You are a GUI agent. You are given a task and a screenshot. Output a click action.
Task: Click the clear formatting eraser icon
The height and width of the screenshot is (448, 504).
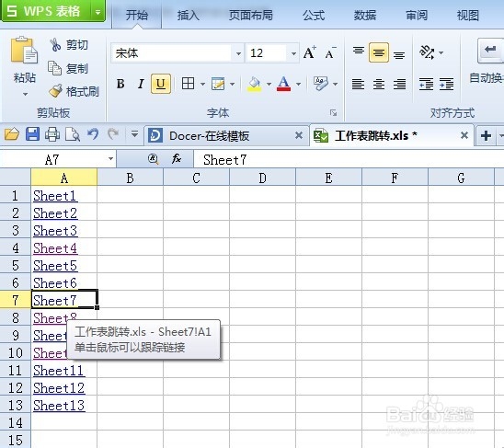[x=320, y=84]
